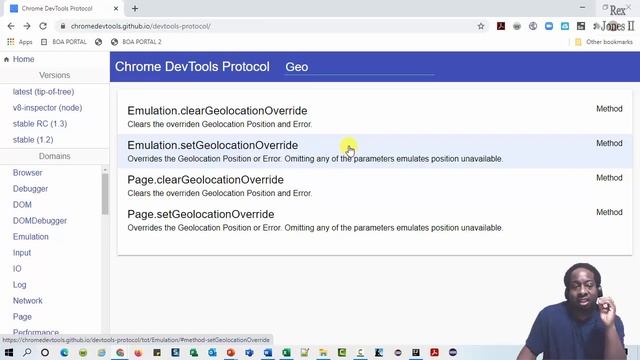
Task: Open Excel from the taskbar
Action: tap(286, 352)
